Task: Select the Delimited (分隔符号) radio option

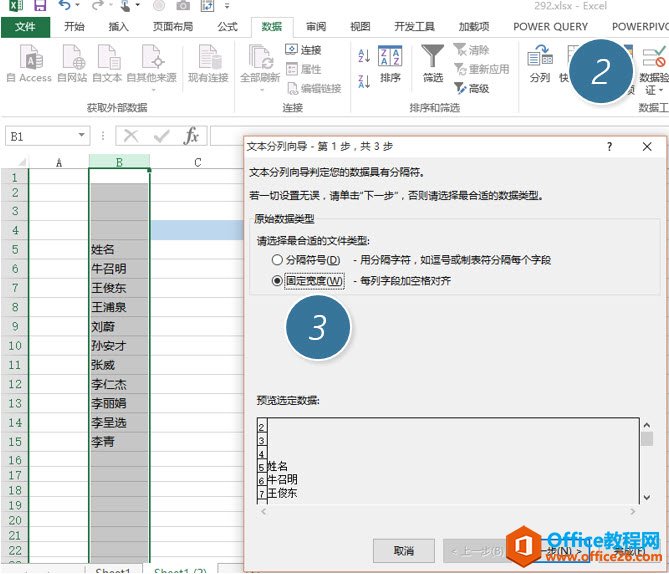Action: coord(277,260)
